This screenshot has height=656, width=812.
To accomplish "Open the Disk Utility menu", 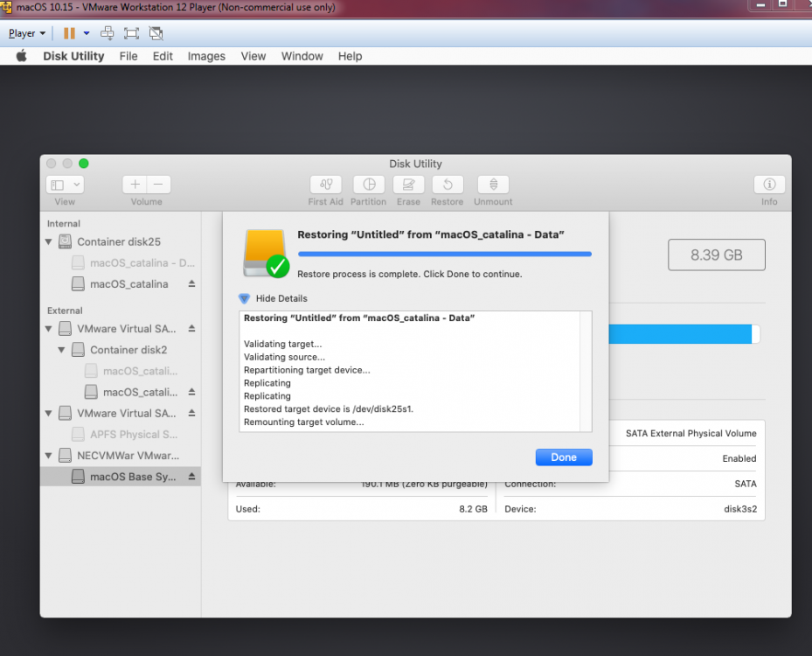I will click(73, 56).
